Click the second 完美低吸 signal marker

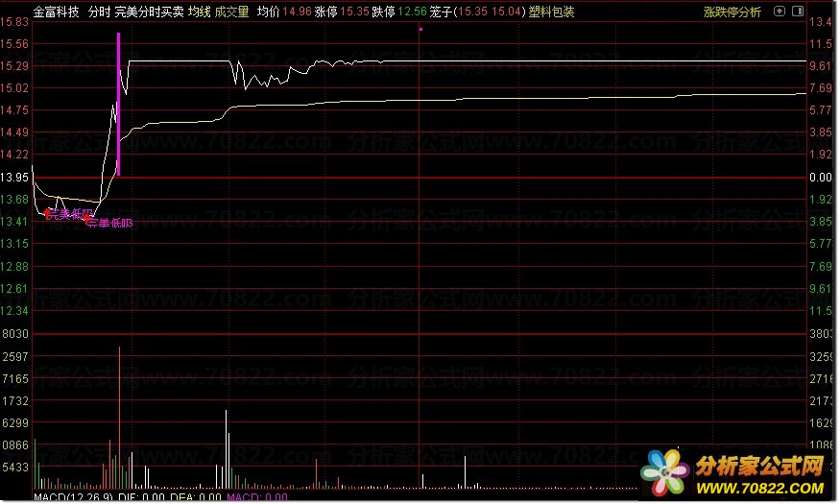pos(108,223)
